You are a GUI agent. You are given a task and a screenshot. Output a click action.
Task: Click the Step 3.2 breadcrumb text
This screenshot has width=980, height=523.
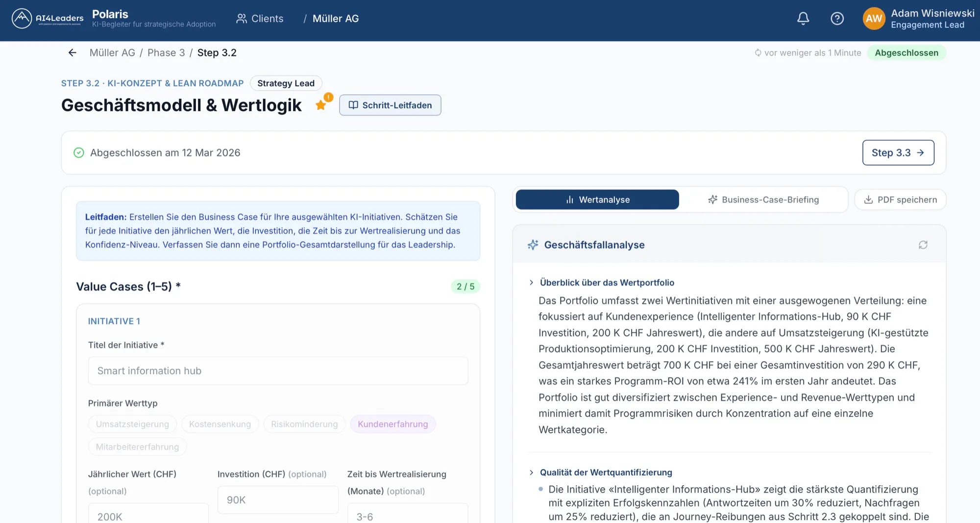(x=217, y=52)
